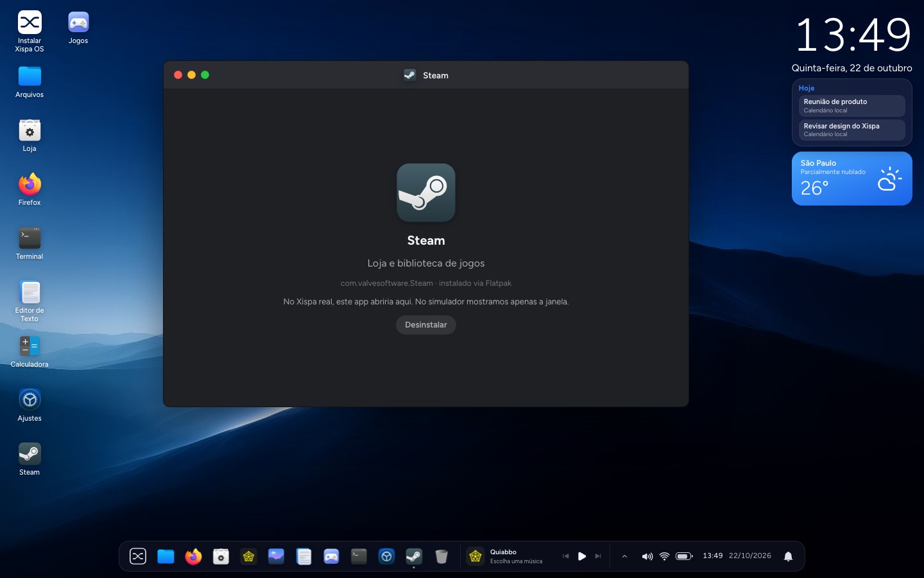Screen dimensions: 924x578
Task: Open the volume control in the tray
Action: point(647,556)
